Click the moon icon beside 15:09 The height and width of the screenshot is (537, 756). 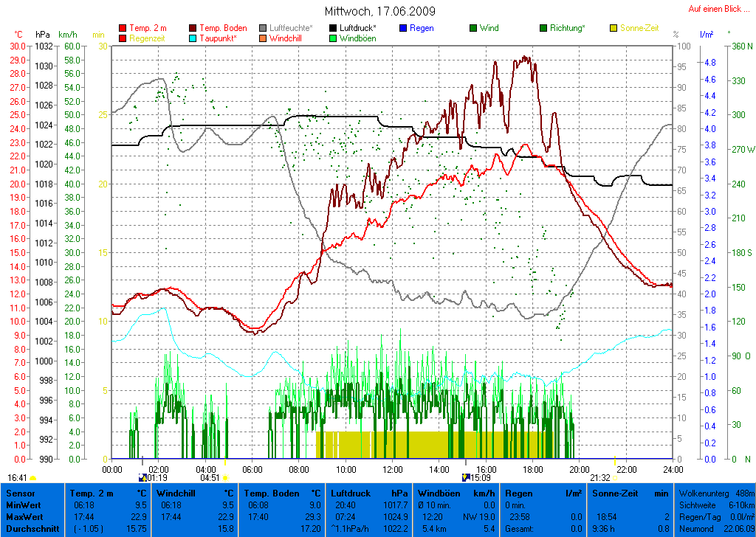coord(464,477)
